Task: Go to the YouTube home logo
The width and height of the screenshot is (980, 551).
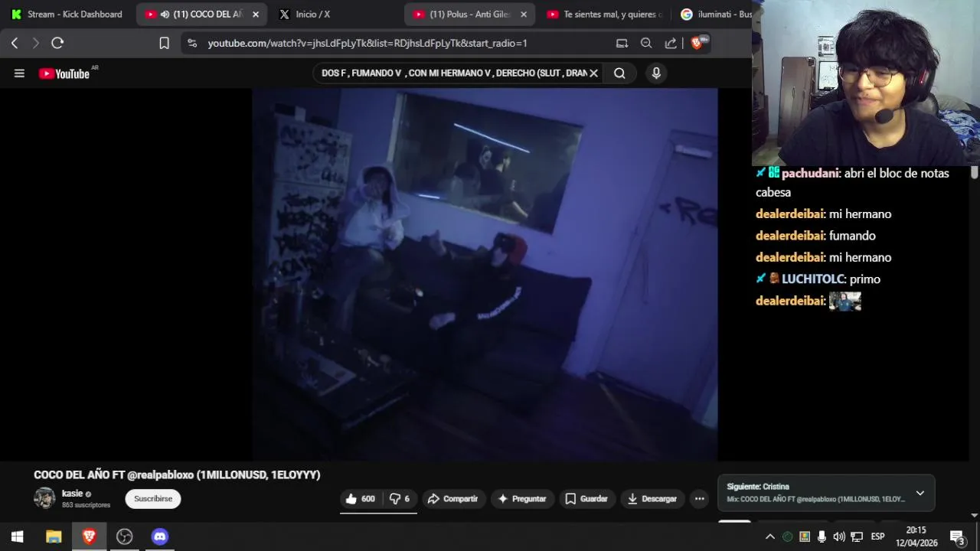Action: [x=64, y=73]
